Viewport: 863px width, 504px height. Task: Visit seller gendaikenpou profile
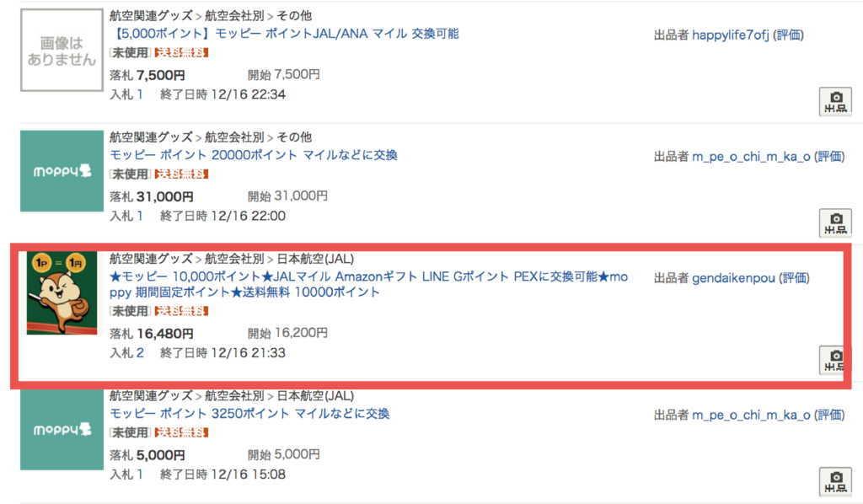[733, 278]
